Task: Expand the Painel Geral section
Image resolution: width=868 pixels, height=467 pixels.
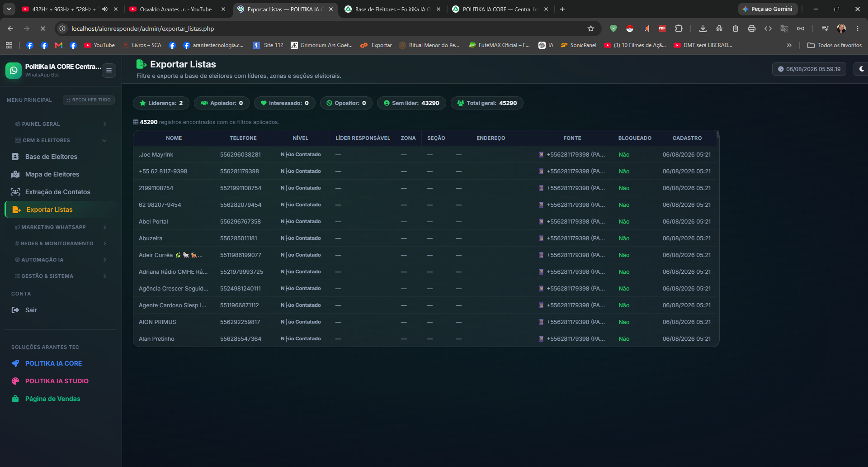Action: 61,124
